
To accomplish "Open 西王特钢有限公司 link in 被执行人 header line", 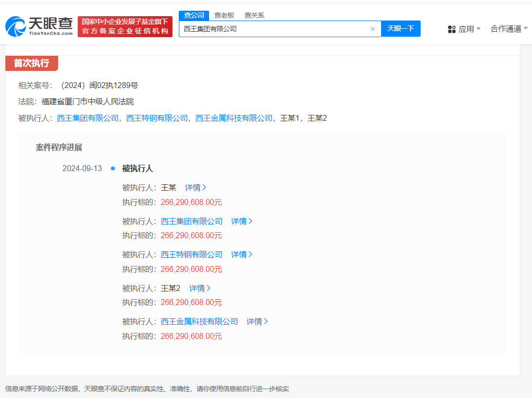I will [157, 118].
